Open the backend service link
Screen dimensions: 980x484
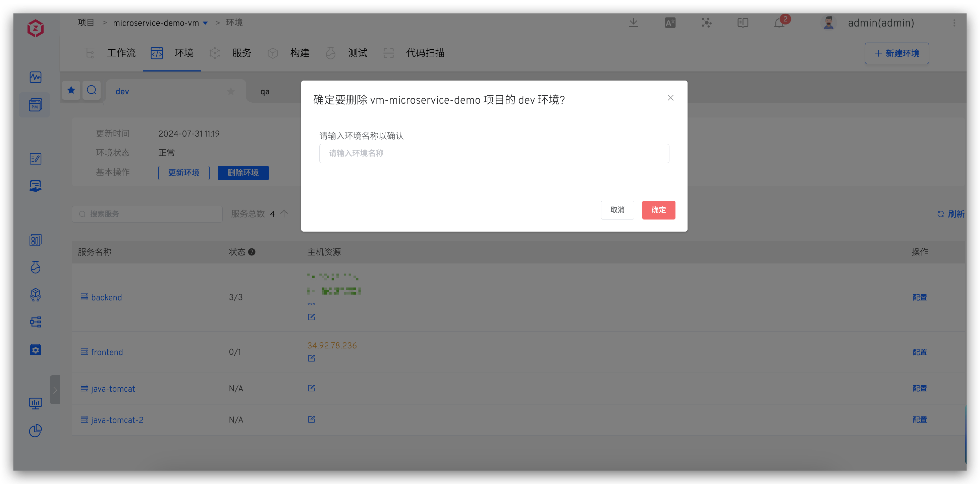107,297
